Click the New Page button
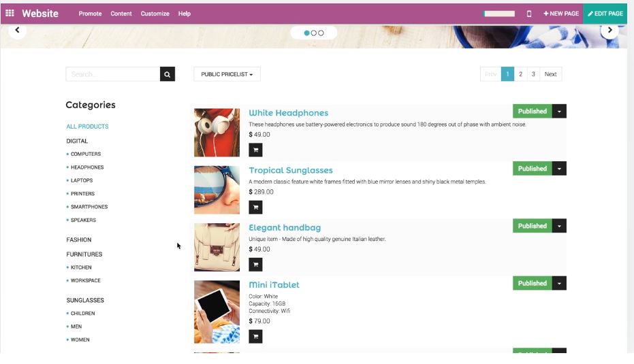The image size is (634, 364). tap(561, 14)
